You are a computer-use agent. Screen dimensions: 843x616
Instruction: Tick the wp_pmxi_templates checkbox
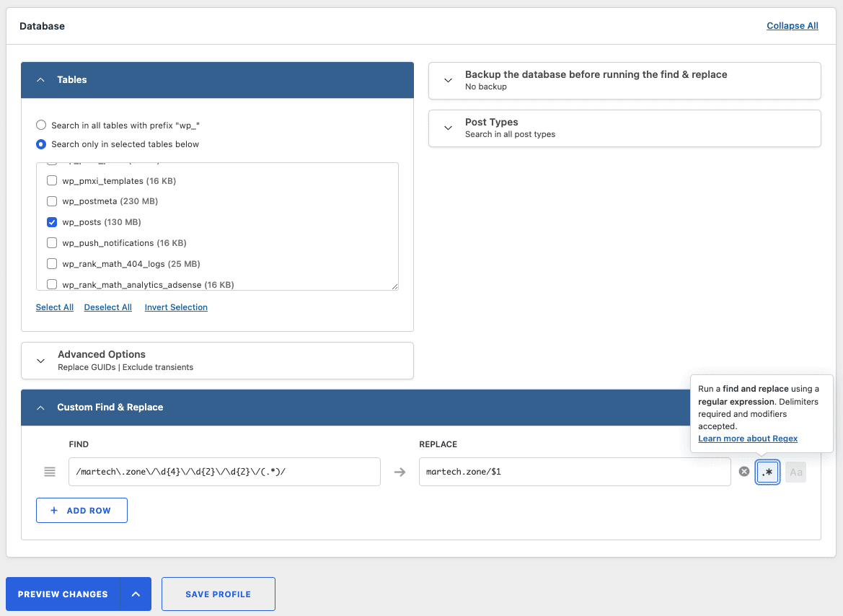(52, 181)
